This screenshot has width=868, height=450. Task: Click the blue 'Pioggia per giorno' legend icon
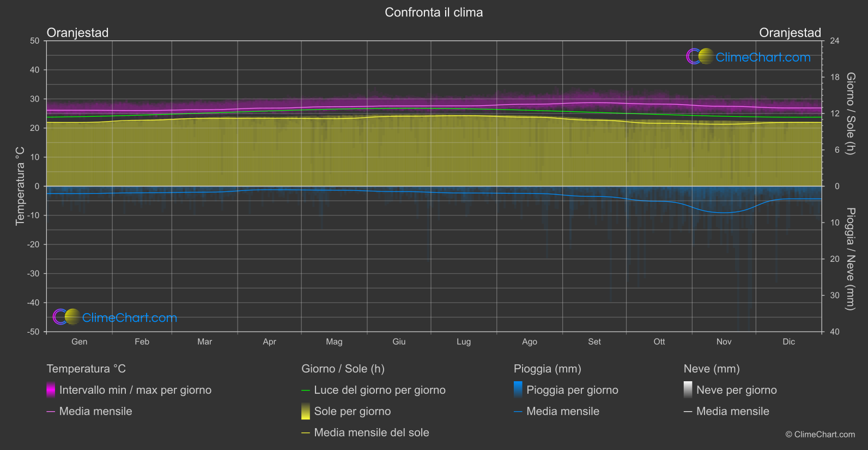[518, 390]
